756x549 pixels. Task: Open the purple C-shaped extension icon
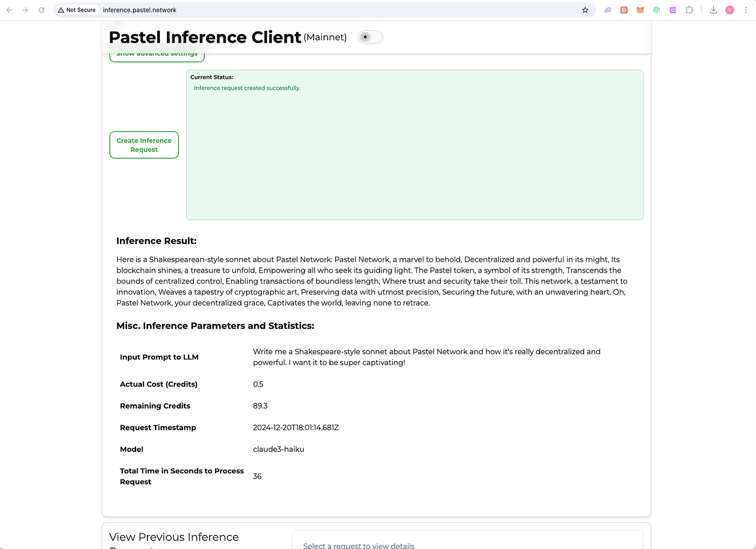coord(673,10)
